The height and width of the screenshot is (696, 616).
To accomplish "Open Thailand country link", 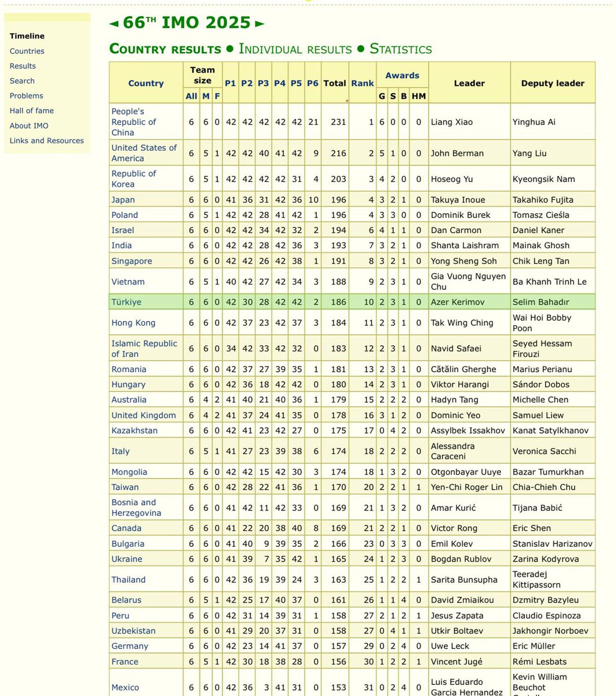I will [128, 580].
